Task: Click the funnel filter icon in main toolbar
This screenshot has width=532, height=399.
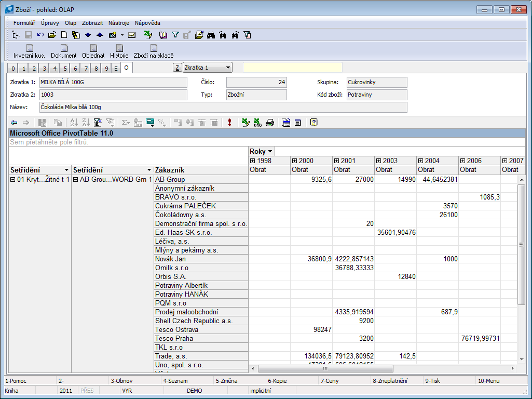Action: point(175,35)
